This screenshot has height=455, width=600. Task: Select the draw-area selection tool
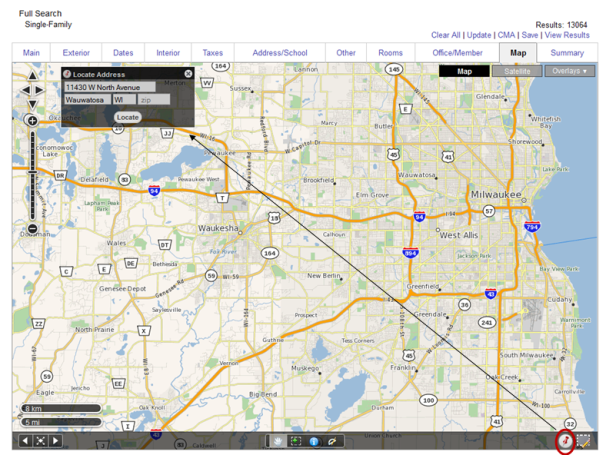pyautogui.click(x=583, y=441)
